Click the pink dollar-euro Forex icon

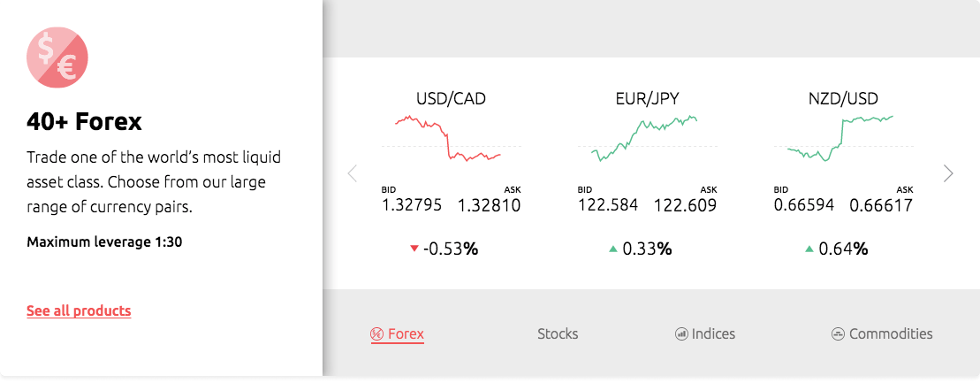tap(57, 57)
